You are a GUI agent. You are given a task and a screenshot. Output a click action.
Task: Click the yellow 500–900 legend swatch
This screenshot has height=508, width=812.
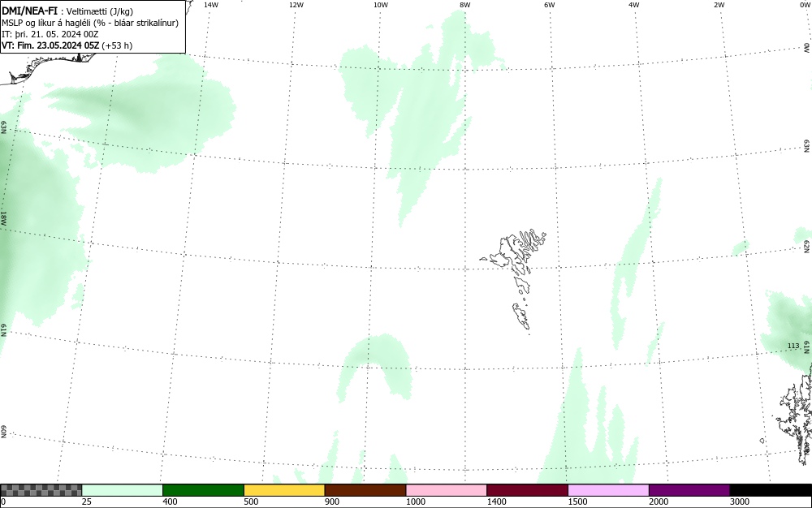284,490
